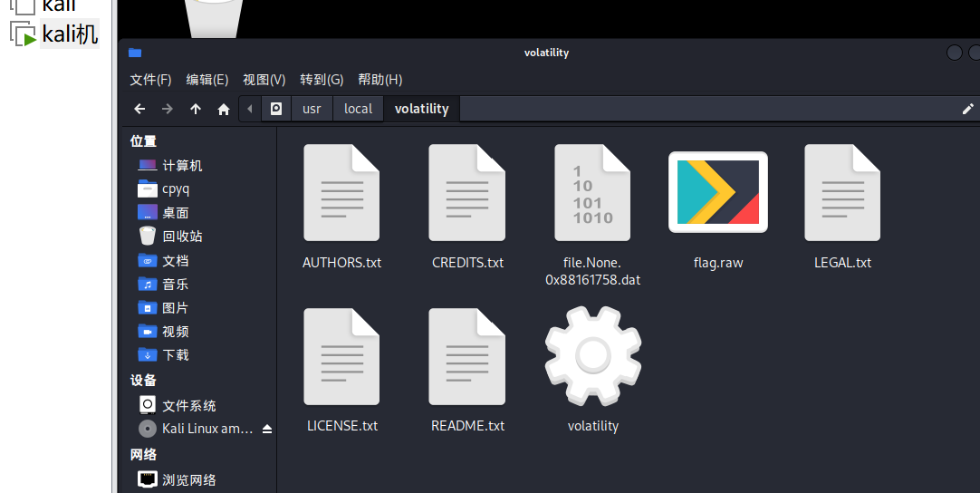
Task: Click the CREDITS.txt file name label
Action: (x=467, y=263)
